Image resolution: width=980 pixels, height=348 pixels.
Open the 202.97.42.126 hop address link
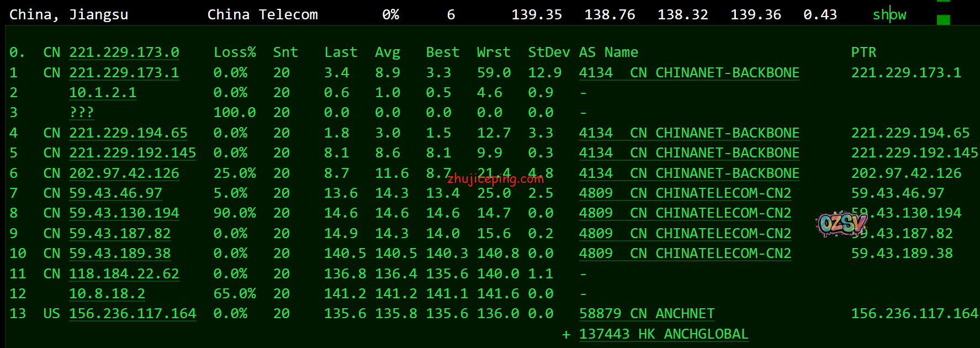pos(124,173)
